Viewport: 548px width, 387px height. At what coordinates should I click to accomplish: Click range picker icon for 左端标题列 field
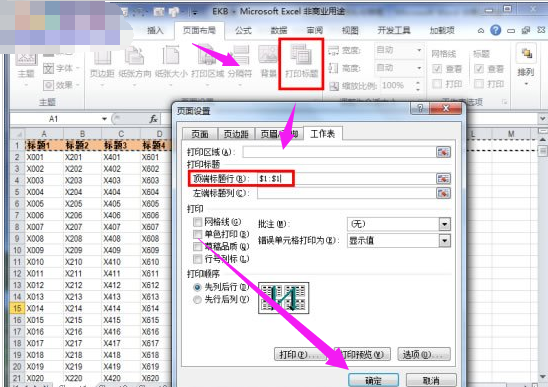point(443,193)
